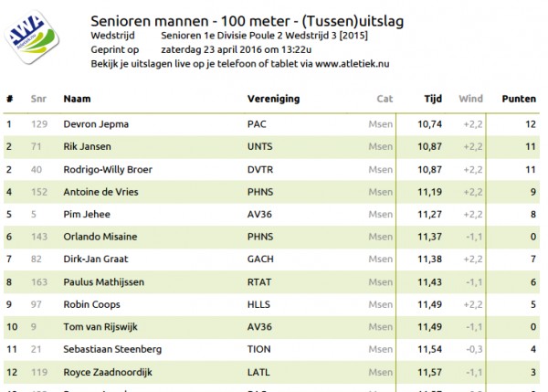Select athlete Dirk-Jan Graat
Screen dimensions: 548x392
(96, 260)
